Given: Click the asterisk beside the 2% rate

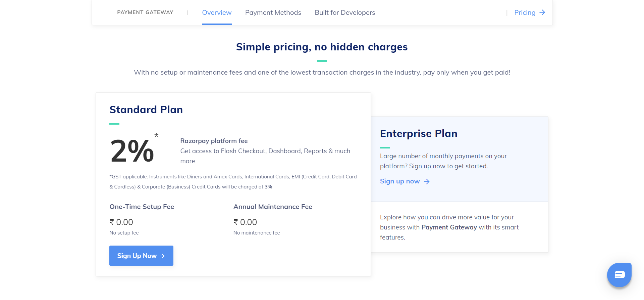Looking at the screenshot, I should pos(156,135).
